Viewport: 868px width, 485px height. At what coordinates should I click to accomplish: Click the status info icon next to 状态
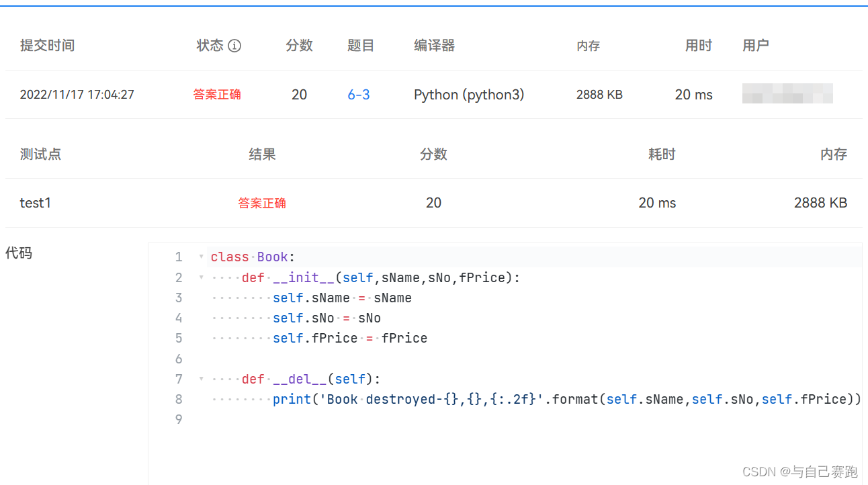[x=234, y=45]
